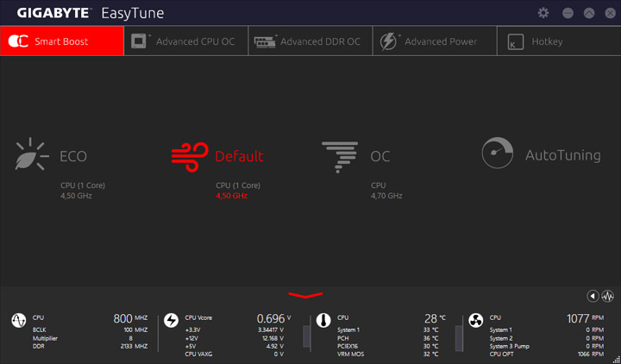Open the waveform monitor icon

pyautogui.click(x=607, y=296)
